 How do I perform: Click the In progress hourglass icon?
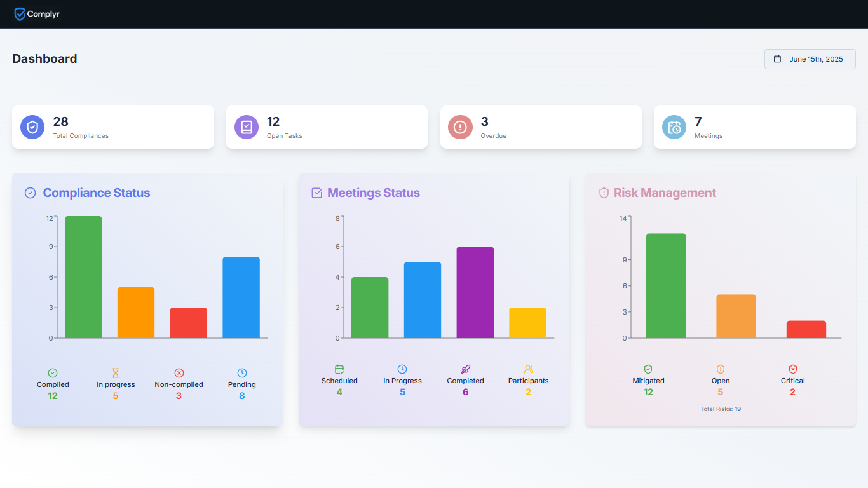pos(116,373)
